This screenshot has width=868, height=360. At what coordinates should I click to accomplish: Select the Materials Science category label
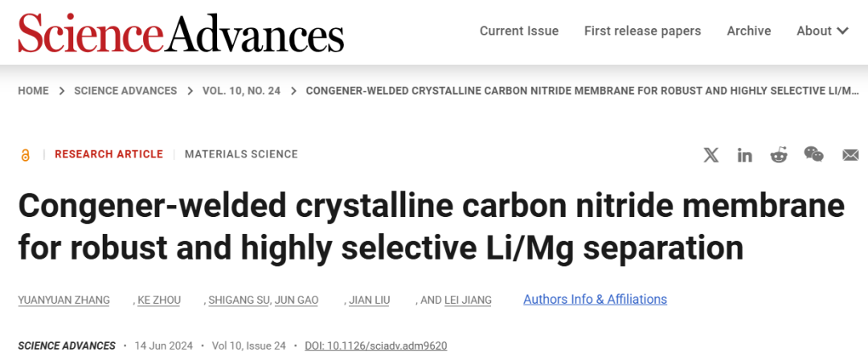pos(241,154)
